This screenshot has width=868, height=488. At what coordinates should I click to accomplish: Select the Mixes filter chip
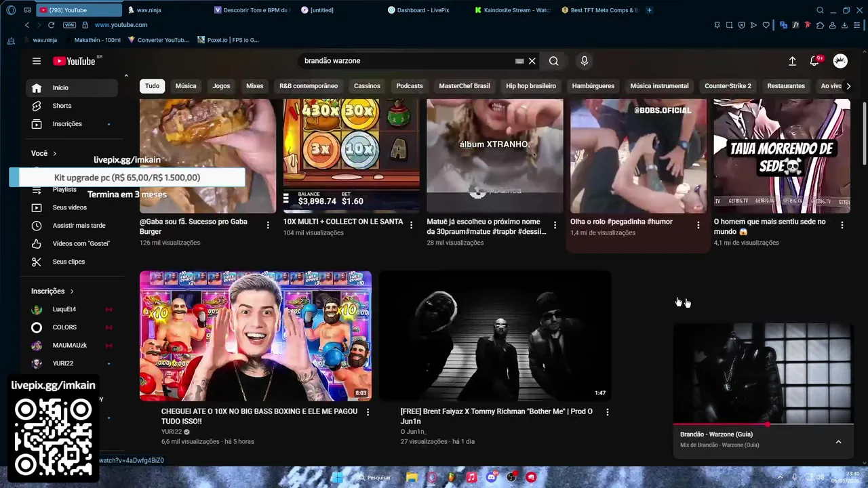[255, 86]
